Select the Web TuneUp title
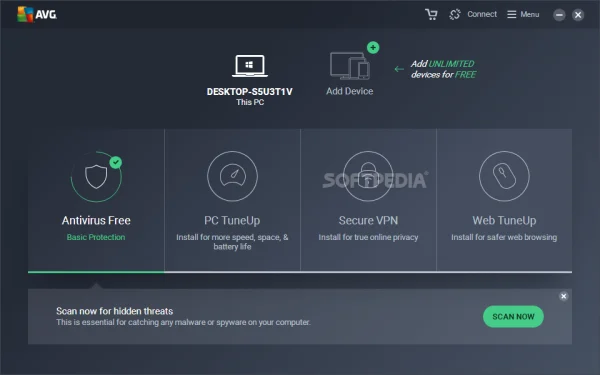 [504, 220]
